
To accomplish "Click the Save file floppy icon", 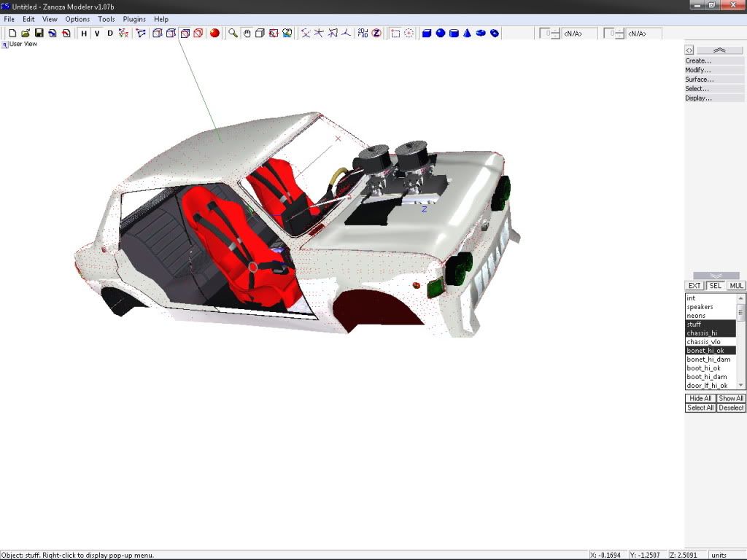I will pos(39,33).
